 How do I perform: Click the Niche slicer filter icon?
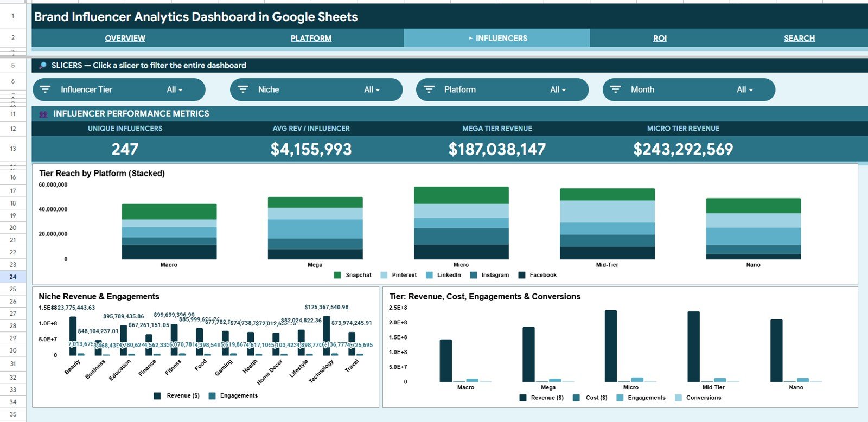click(x=243, y=89)
